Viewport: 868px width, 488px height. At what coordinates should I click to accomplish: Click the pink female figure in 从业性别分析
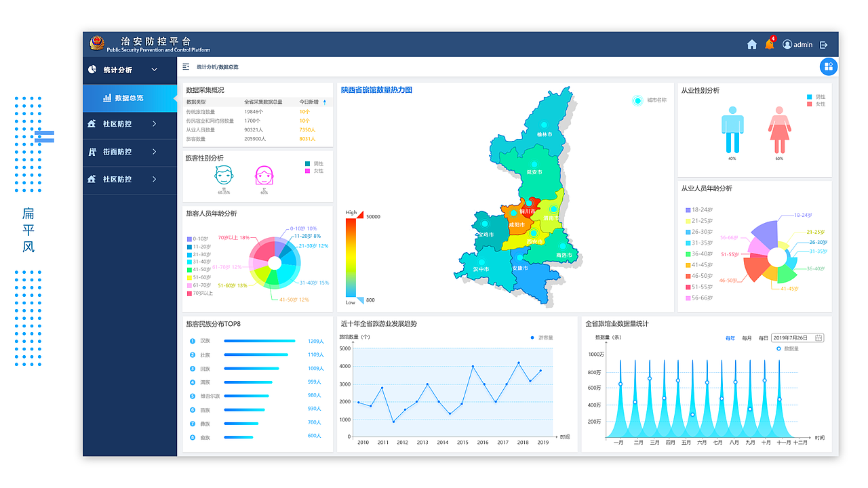point(779,129)
